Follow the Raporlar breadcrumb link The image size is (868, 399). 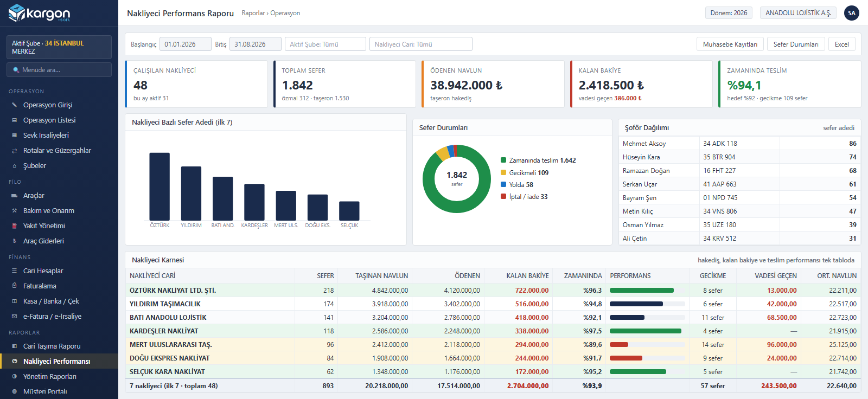point(253,13)
